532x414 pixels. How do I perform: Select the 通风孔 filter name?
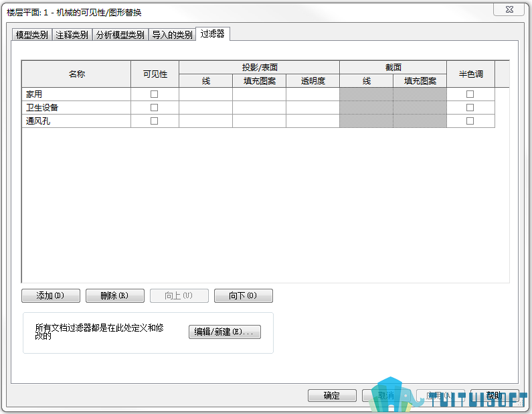click(x=76, y=121)
